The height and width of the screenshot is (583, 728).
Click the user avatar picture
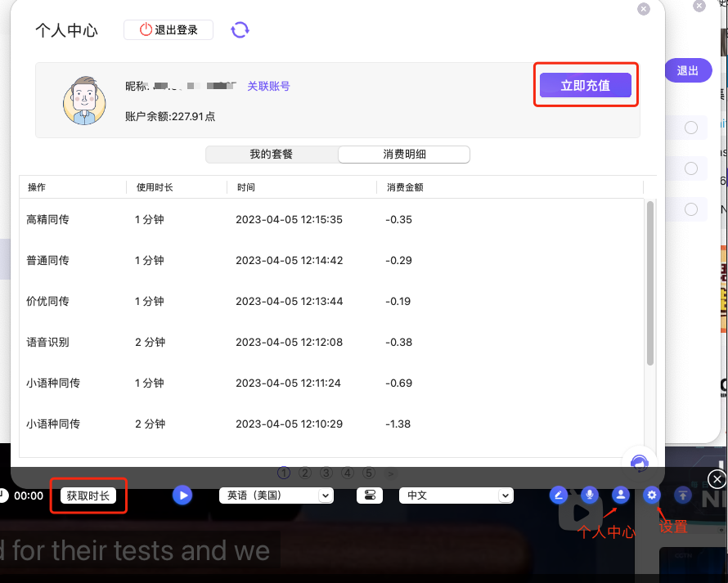[x=83, y=101]
